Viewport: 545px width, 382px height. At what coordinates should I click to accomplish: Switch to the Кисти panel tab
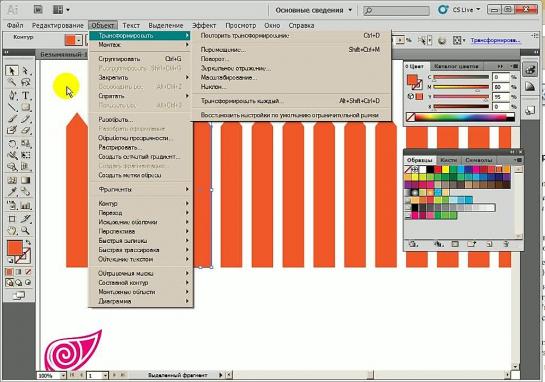coord(448,160)
